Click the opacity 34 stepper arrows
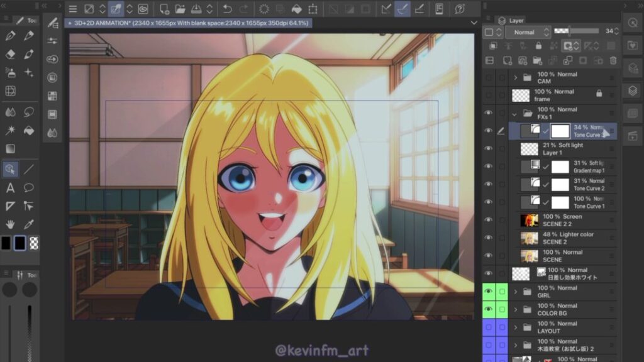This screenshot has width=644, height=362. (x=616, y=31)
